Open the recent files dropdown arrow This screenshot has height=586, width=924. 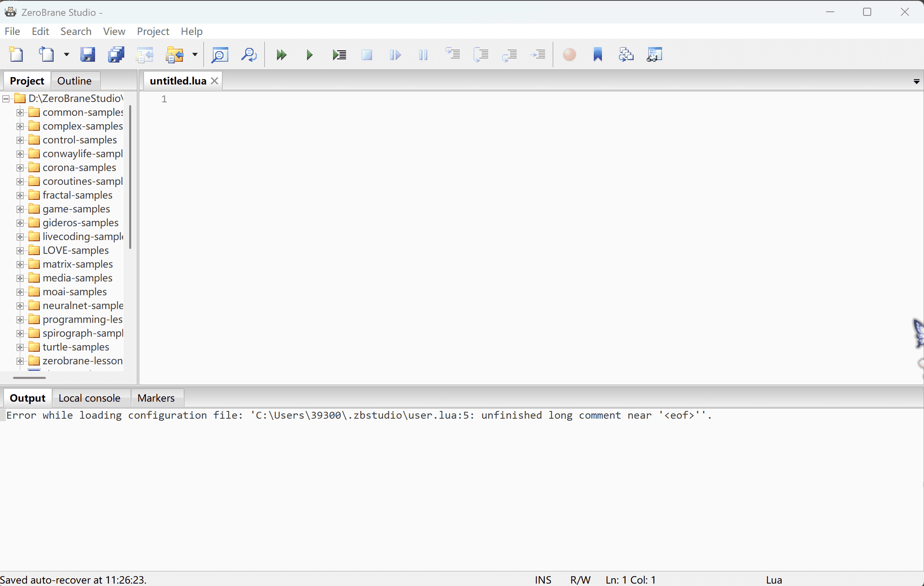(67, 54)
